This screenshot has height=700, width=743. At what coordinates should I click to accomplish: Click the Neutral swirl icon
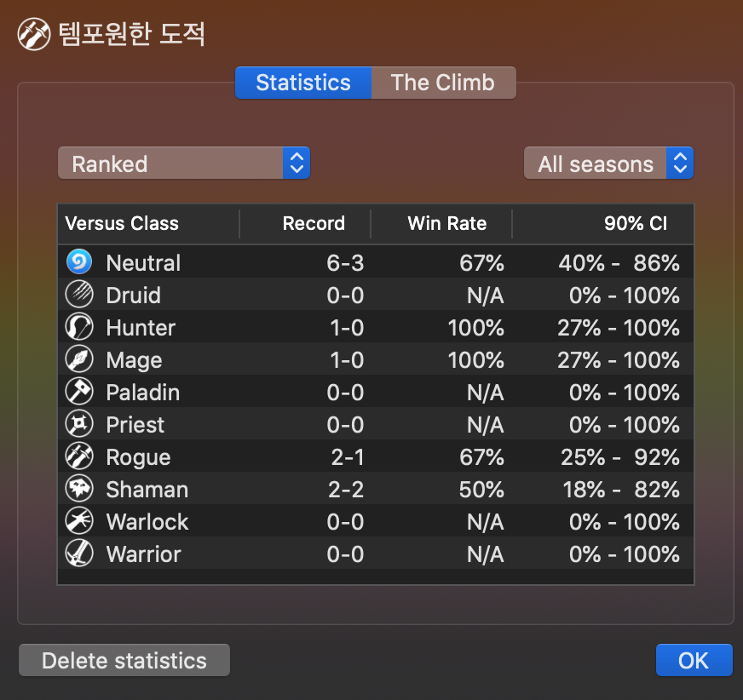tap(79, 261)
